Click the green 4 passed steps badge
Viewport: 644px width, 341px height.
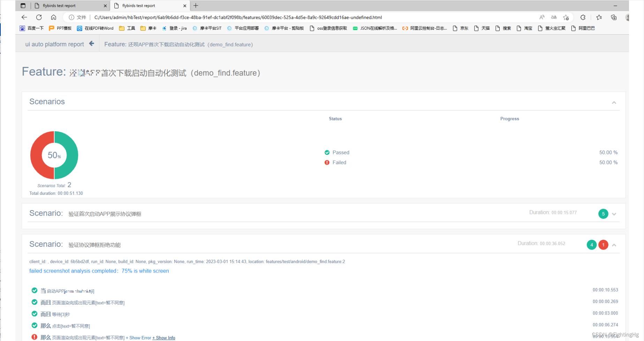click(592, 245)
